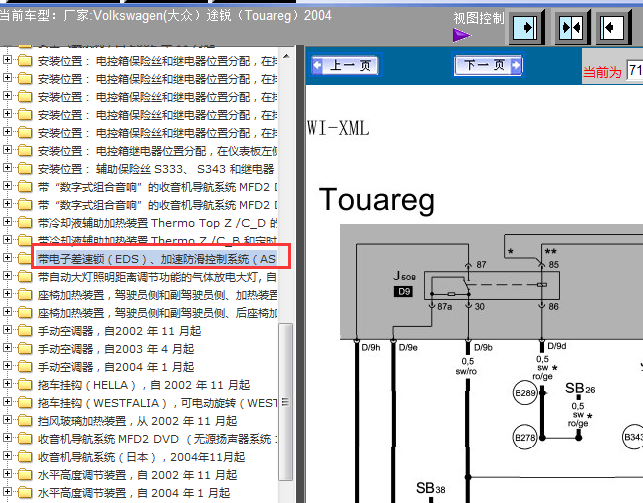This screenshot has height=503, width=643.
Task: Click the current page number field
Action: [x=635, y=71]
